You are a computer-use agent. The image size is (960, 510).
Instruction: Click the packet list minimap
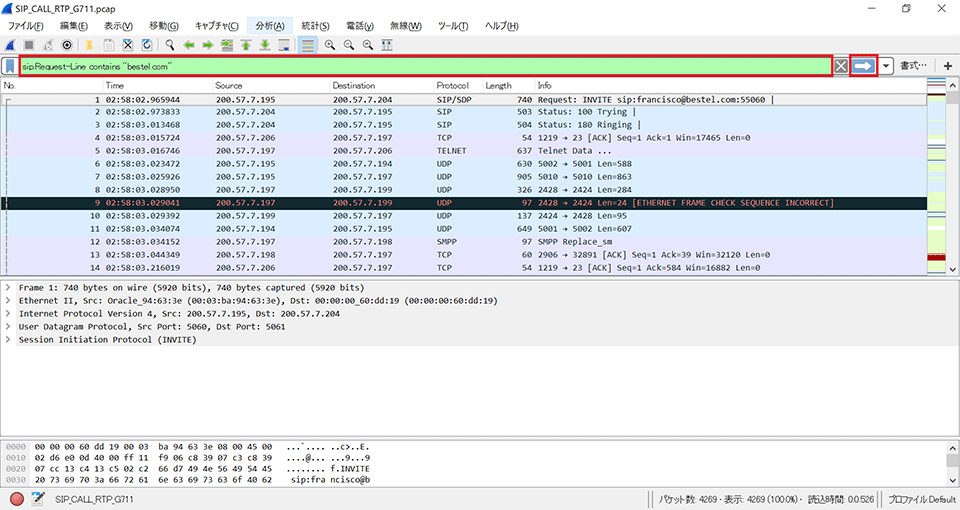(937, 176)
